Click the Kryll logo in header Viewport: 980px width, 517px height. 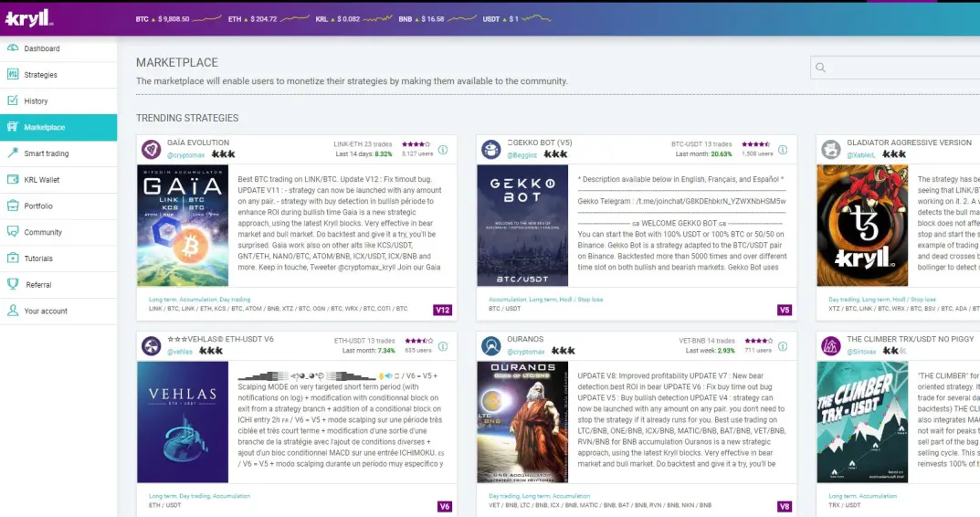pos(29,18)
